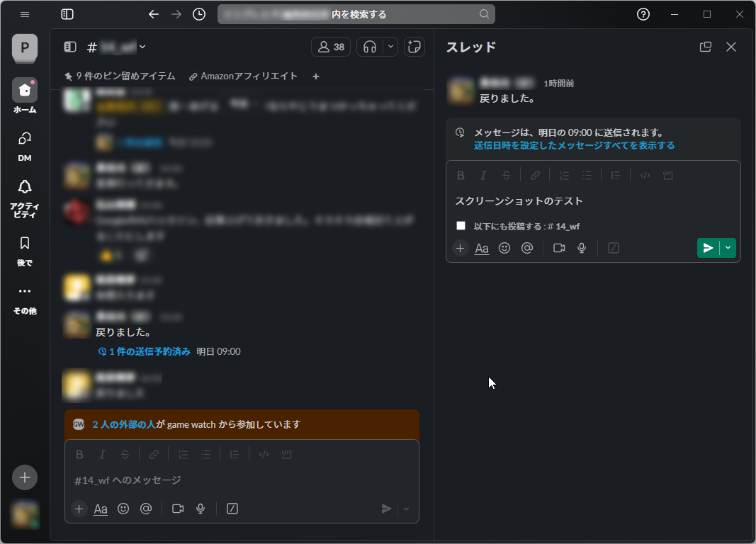Start a huddle with the headphones icon
This screenshot has width=756, height=544.
pyautogui.click(x=369, y=46)
